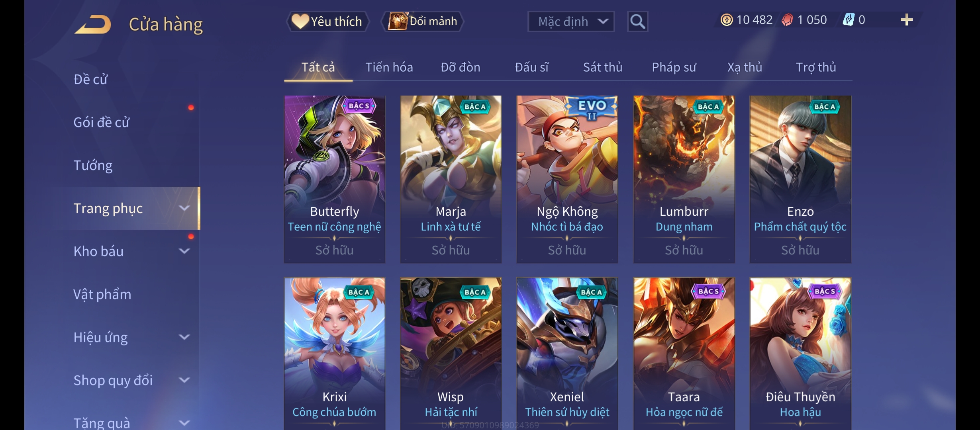
Task: Expand the Kho báu menu chevron
Action: [184, 251]
